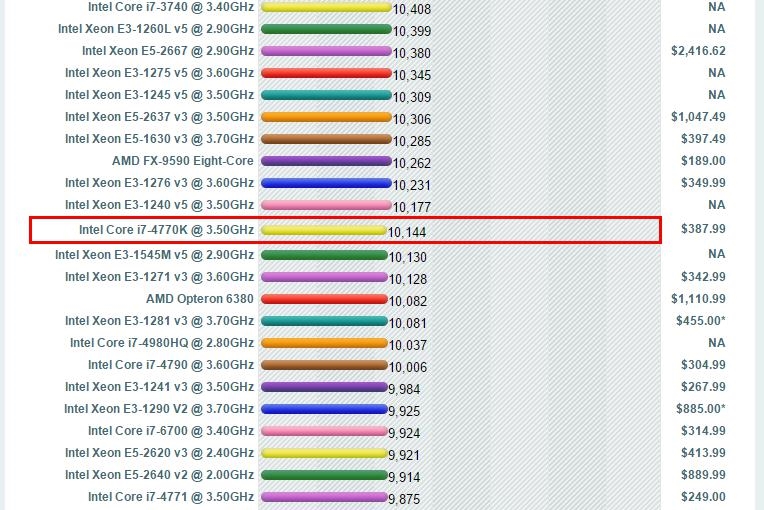Click the brown bar for Core i7-4790

pos(324,365)
